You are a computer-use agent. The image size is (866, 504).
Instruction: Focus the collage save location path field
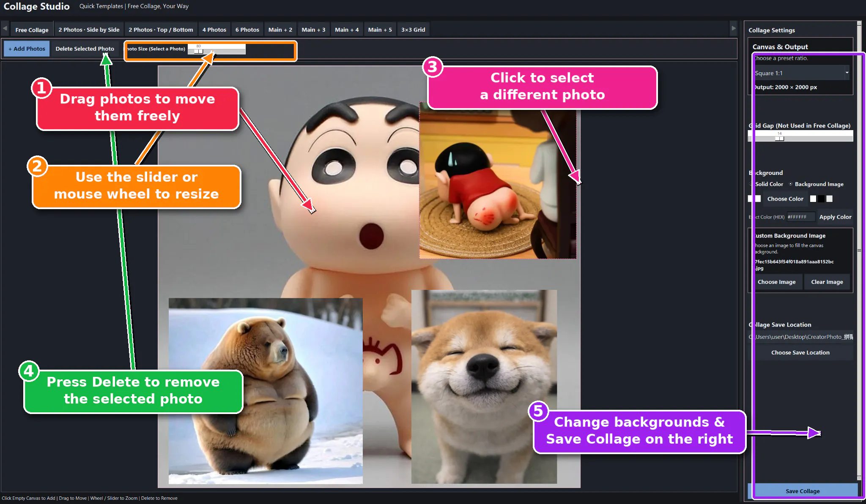click(x=801, y=337)
